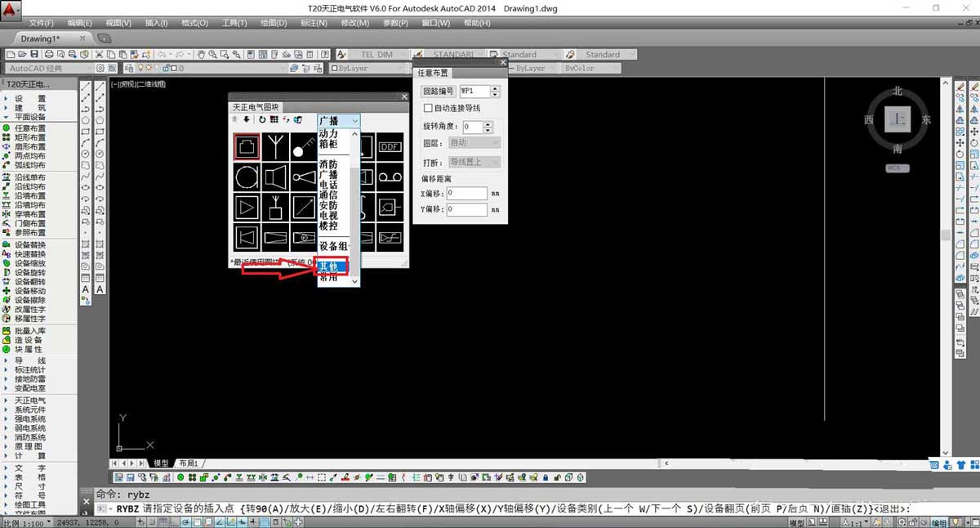Click the 旋转角度 field
This screenshot has height=528, width=980.
473,127
